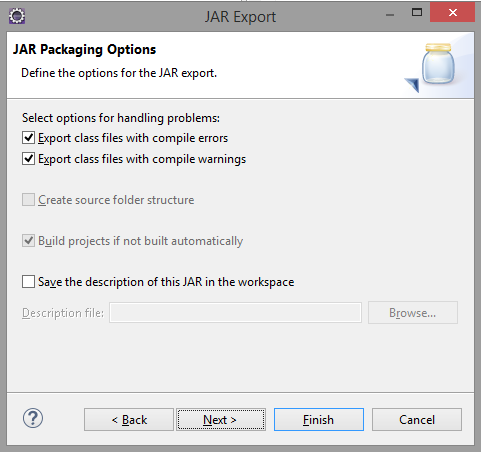
Task: Go back to the previous wizard page
Action: [129, 420]
